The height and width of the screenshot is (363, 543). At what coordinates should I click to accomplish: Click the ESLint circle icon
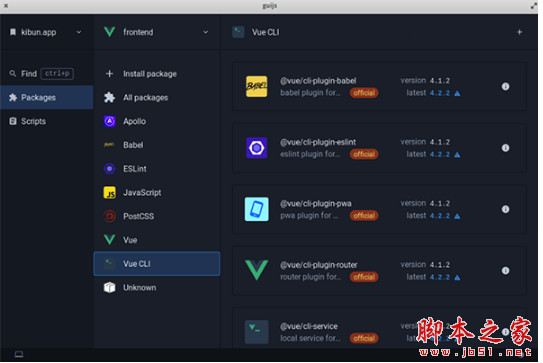pyautogui.click(x=109, y=169)
